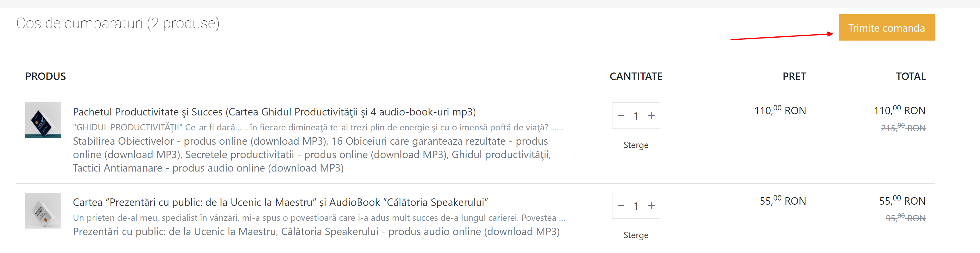Increase quantity of Pachetul Productivitate şi Succes
The height and width of the screenshot is (253, 980).
[x=651, y=115]
